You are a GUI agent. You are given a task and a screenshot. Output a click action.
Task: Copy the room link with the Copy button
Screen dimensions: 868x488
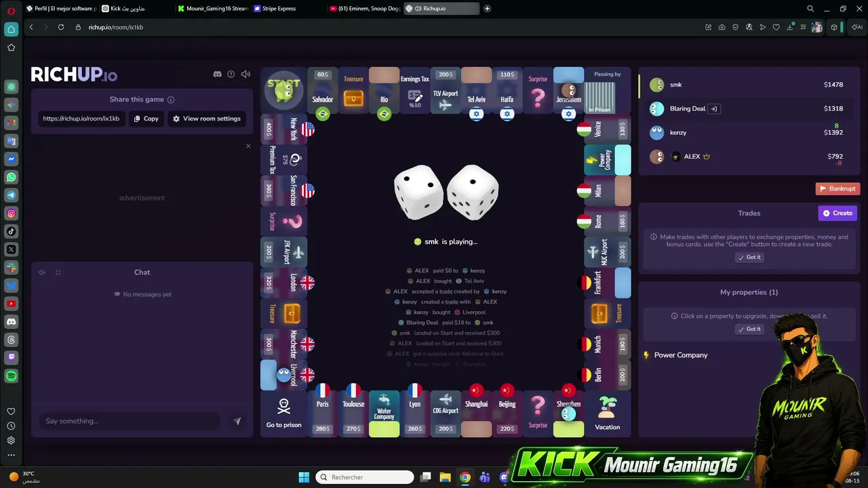point(146,119)
